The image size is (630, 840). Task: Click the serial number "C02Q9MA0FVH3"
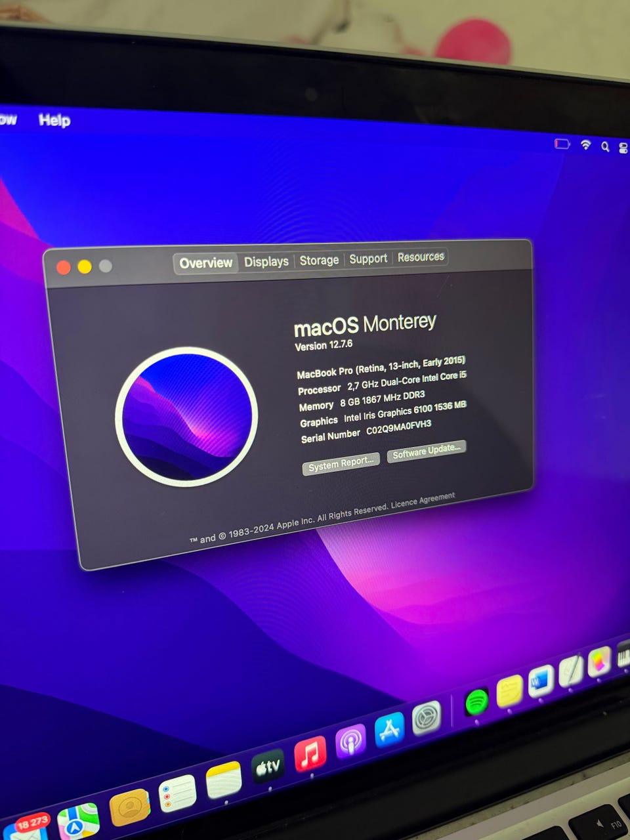point(398,427)
